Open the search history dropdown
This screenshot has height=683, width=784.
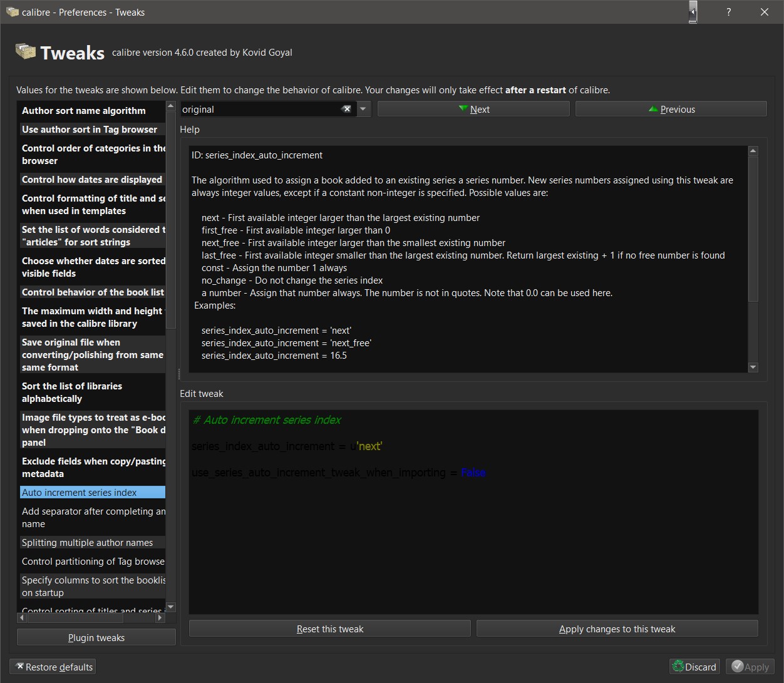coord(363,109)
